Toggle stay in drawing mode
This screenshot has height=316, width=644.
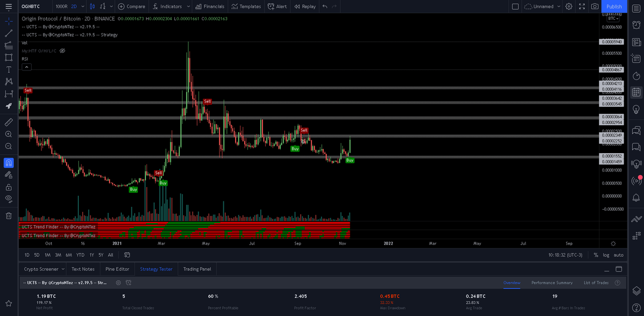(9, 175)
